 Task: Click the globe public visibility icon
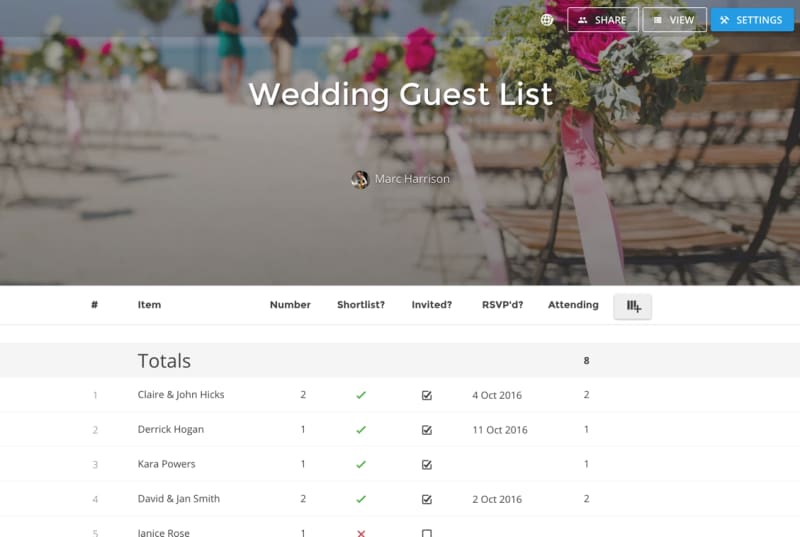coord(547,20)
